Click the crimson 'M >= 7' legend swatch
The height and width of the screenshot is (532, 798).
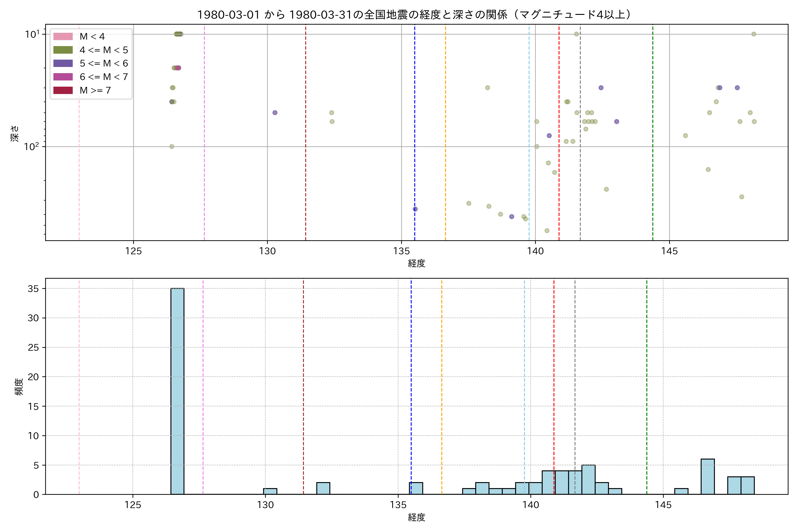(x=63, y=90)
